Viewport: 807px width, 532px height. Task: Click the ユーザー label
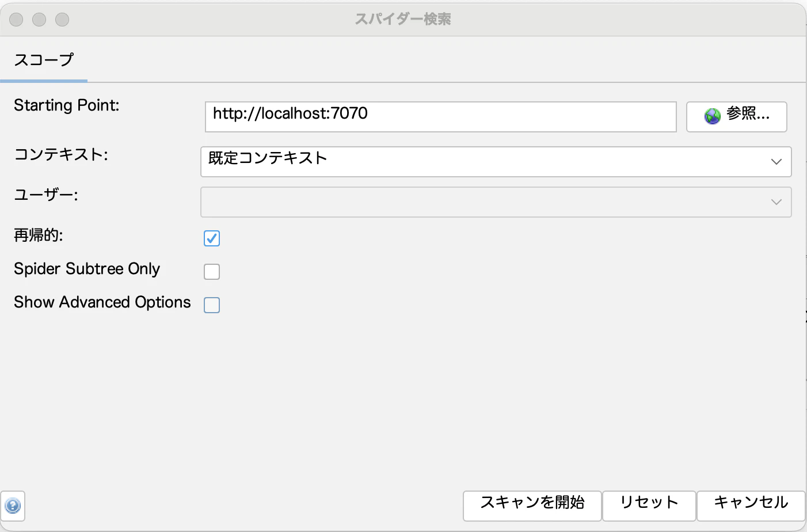pyautogui.click(x=46, y=195)
